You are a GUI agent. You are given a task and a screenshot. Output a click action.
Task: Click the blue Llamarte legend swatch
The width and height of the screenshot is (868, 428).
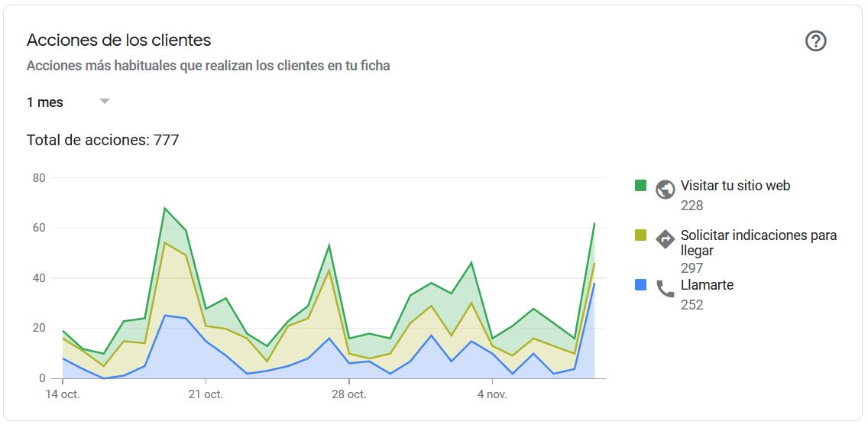tap(641, 285)
